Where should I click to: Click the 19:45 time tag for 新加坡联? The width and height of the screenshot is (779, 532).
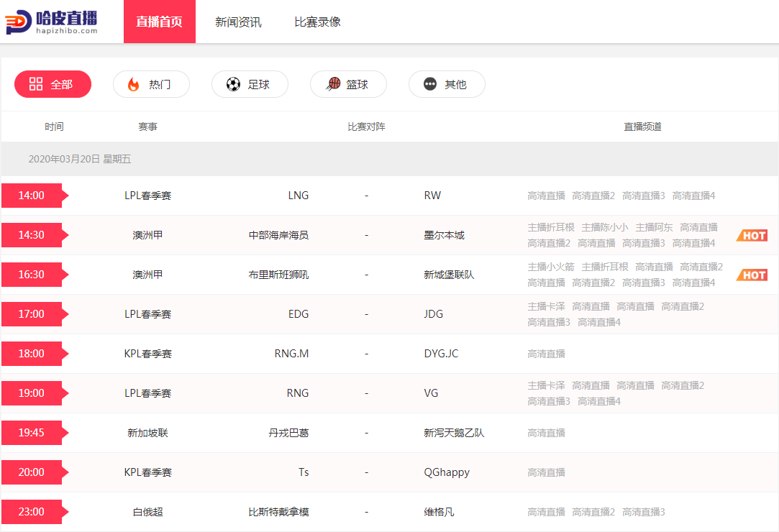coord(32,433)
